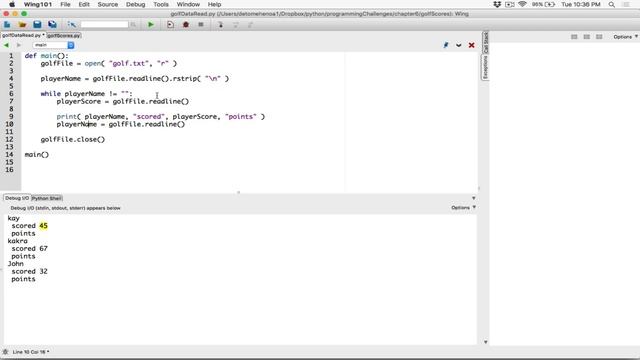640x360 pixels.
Task: Click the first layout icon in the right panel
Action: 574,37
